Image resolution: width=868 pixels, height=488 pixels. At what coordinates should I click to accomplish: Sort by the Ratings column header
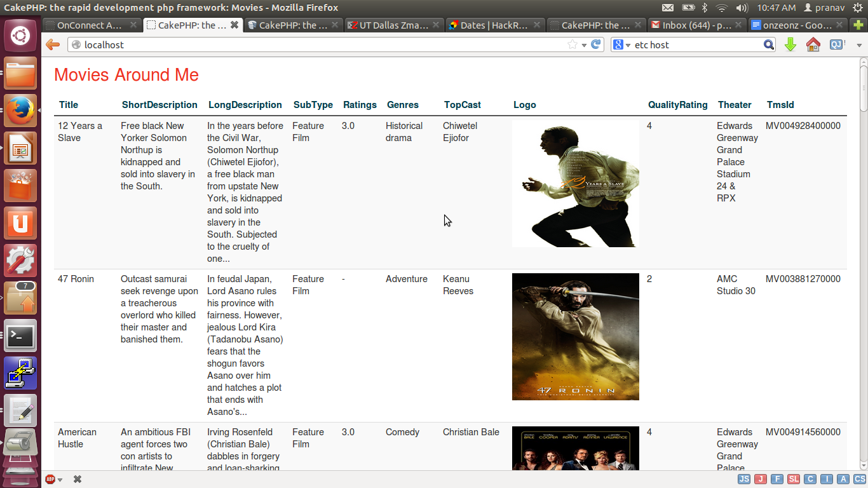click(360, 105)
